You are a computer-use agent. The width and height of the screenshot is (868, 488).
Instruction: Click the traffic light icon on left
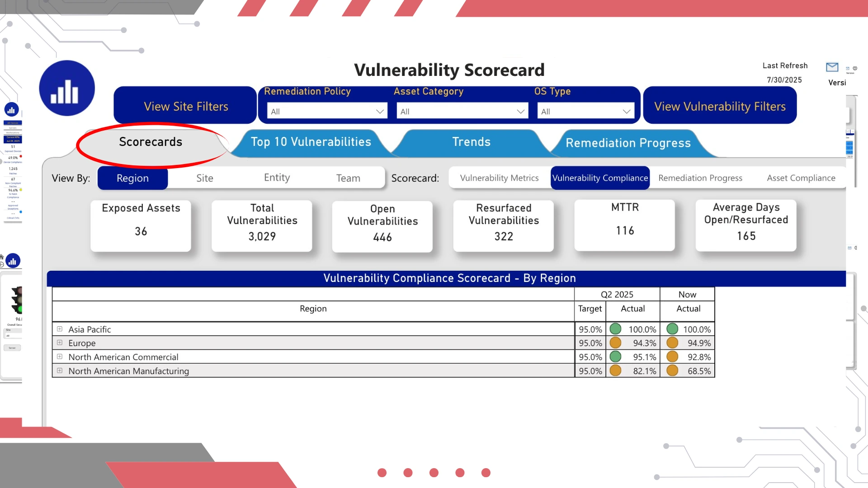[x=17, y=300]
